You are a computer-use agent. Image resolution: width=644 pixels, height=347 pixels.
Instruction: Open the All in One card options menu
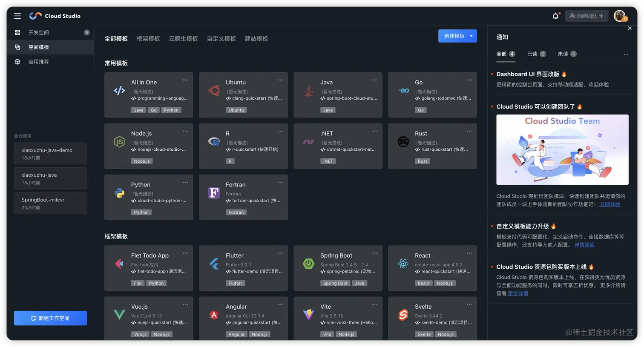[186, 80]
